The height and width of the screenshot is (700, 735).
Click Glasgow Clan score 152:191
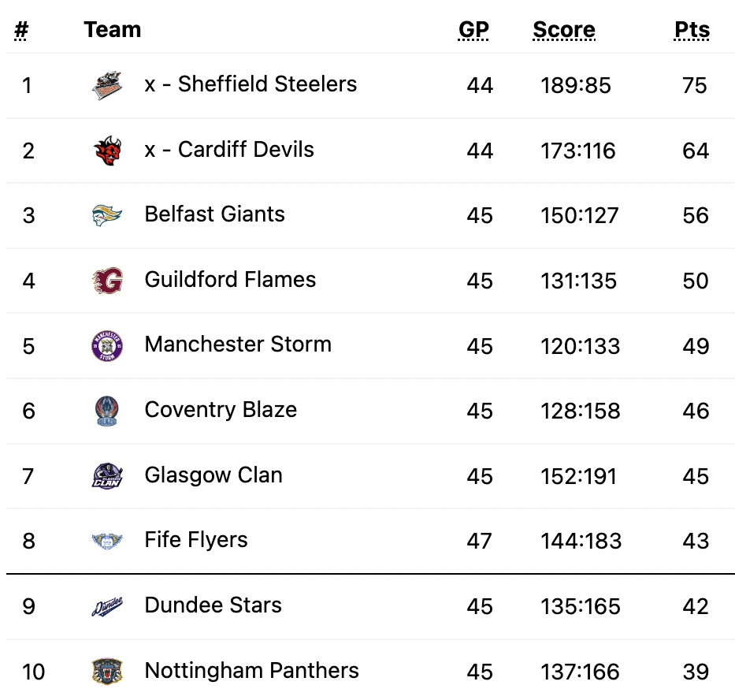[x=578, y=477]
